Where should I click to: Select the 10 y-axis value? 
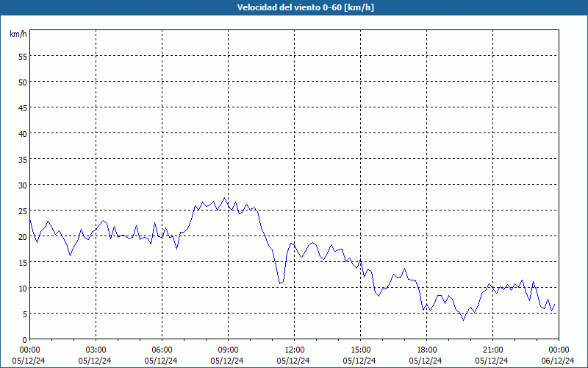pos(23,289)
